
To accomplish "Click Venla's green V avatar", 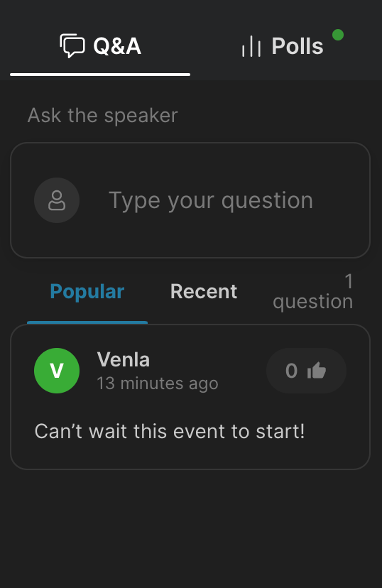I will [57, 371].
